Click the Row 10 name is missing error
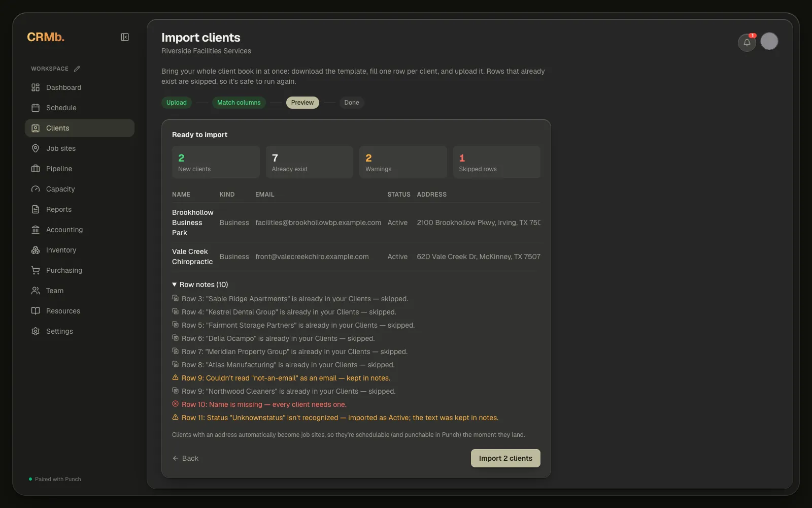 259,404
